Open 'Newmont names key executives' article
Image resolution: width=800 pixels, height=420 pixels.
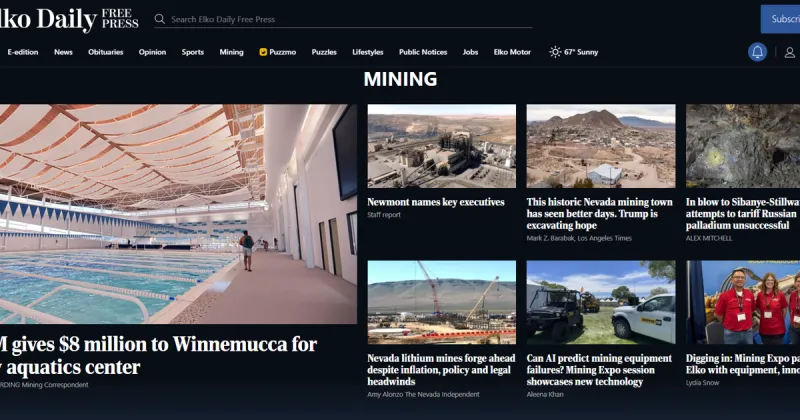436,202
